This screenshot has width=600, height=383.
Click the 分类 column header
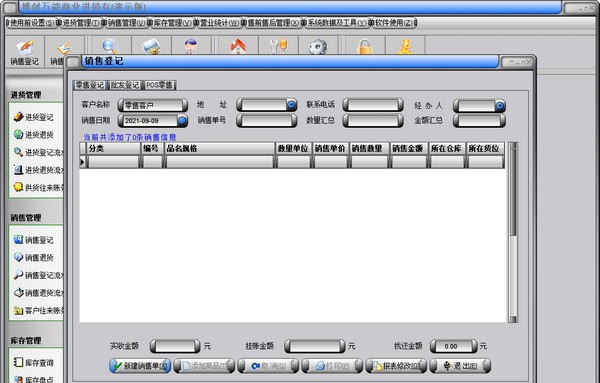coord(113,148)
